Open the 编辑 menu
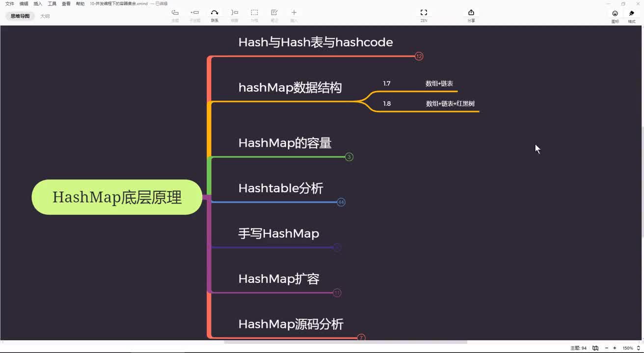This screenshot has width=644, height=353. coord(24,3)
